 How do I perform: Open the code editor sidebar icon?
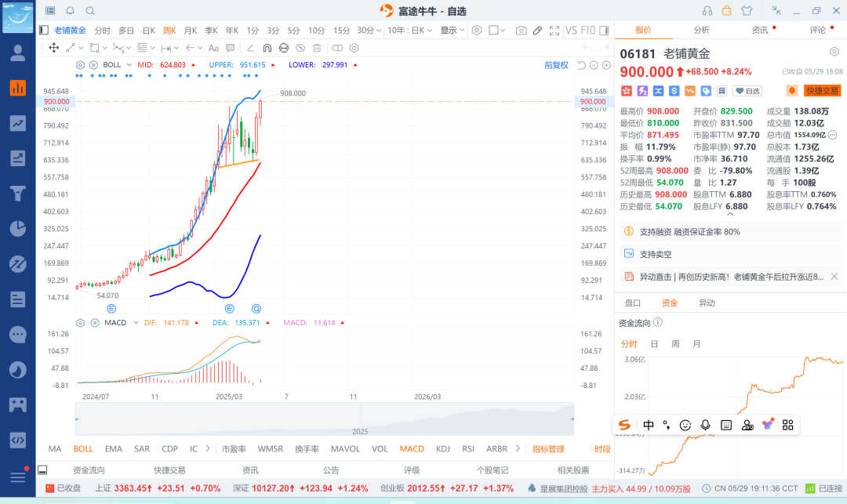(x=18, y=441)
